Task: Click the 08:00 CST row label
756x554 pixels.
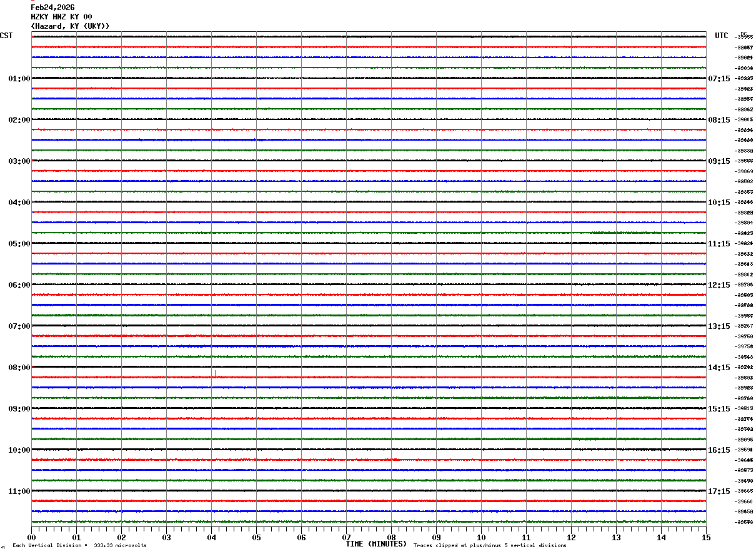Action: [x=19, y=368]
